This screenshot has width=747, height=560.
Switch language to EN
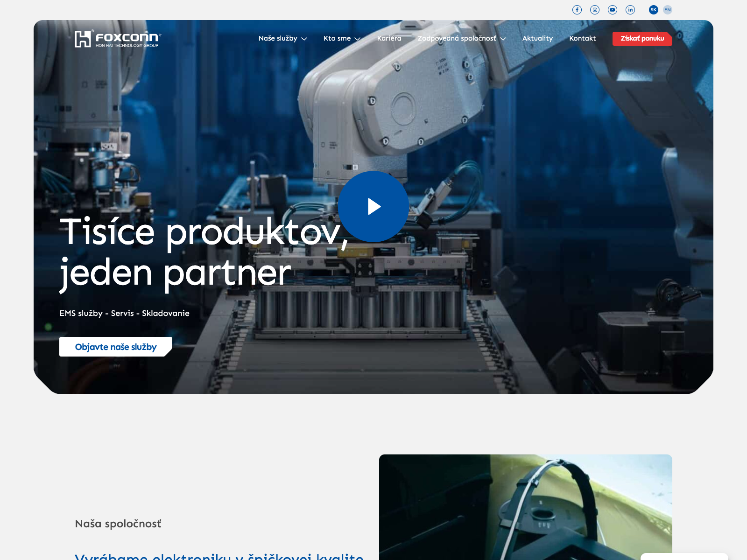pos(668,10)
